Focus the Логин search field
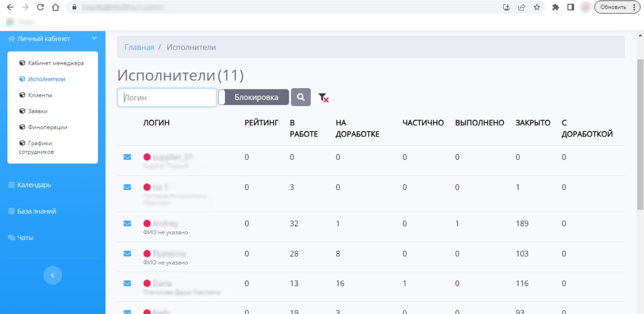Screen dimensions: 644x314 coord(167,98)
